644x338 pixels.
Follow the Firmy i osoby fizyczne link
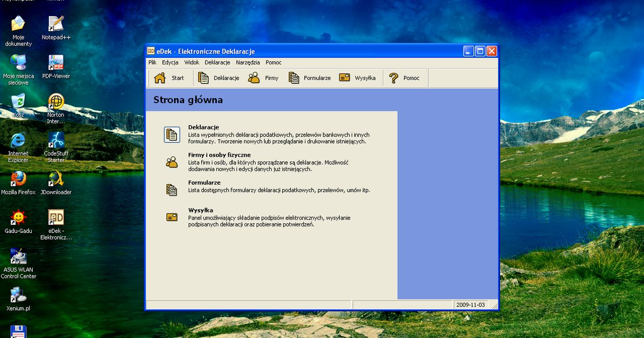pos(219,155)
